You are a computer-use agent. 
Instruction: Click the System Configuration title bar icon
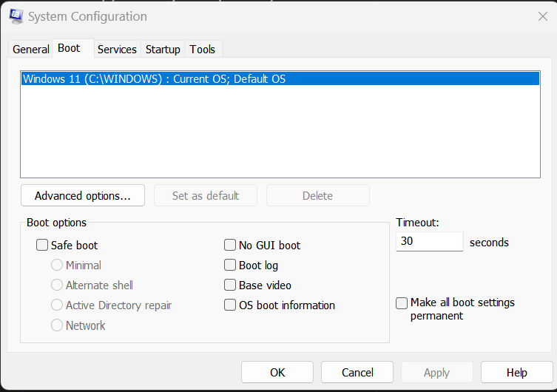[x=16, y=16]
